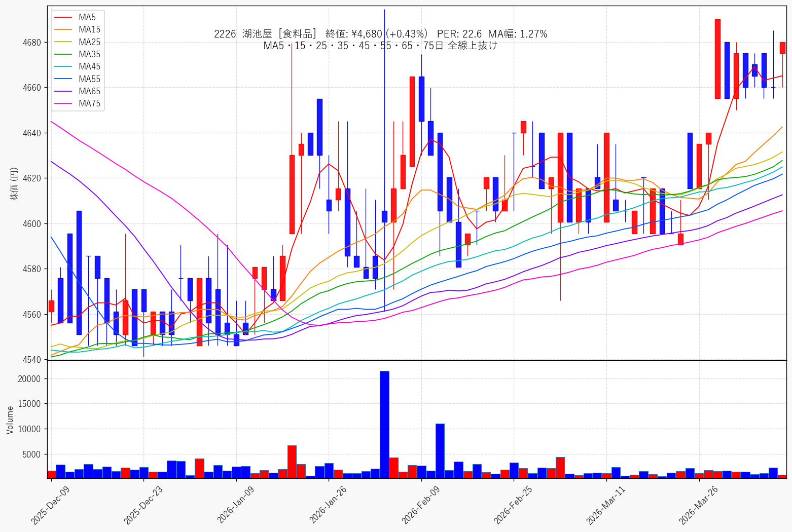The image size is (792, 532).
Task: Click the 4540 price axis tick
Action: [32, 360]
